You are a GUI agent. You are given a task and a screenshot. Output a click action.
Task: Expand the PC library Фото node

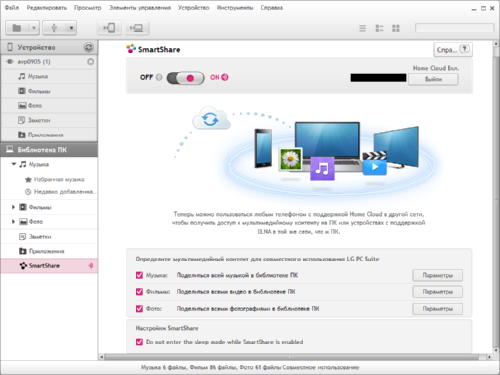tap(13, 222)
